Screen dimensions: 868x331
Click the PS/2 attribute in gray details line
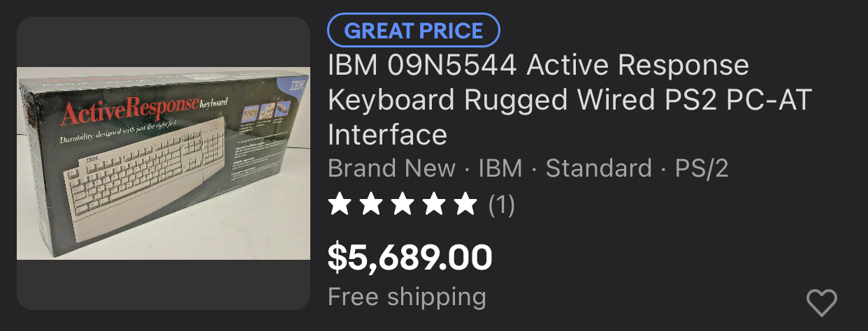point(702,168)
